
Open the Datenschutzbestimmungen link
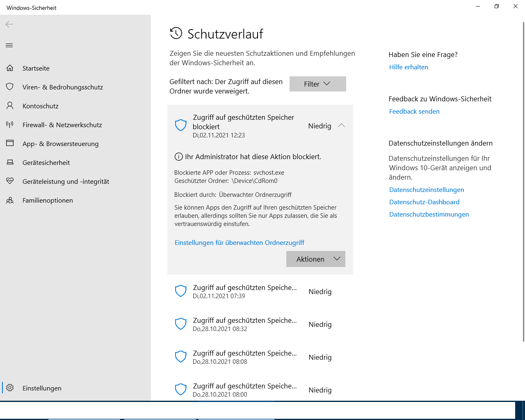click(429, 215)
